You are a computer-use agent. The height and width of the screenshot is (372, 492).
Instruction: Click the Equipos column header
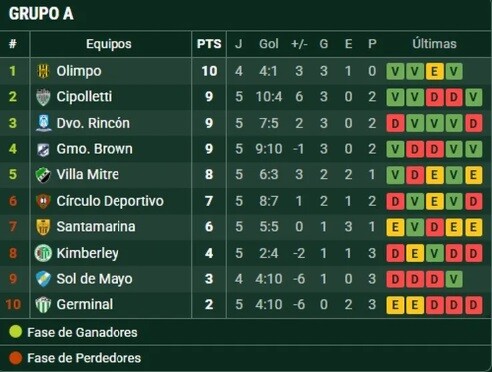coord(109,44)
